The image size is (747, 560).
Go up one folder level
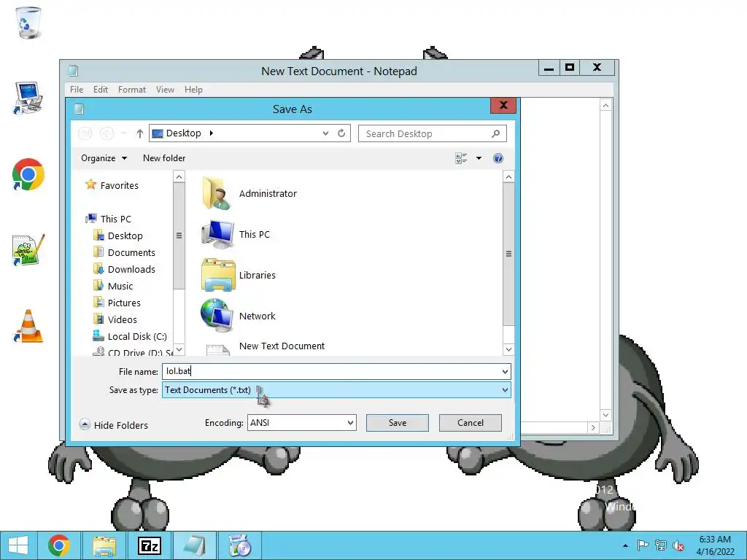[x=139, y=133]
